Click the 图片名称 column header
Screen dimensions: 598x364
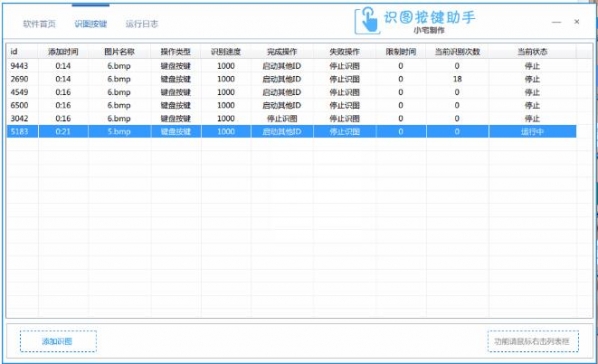[119, 52]
